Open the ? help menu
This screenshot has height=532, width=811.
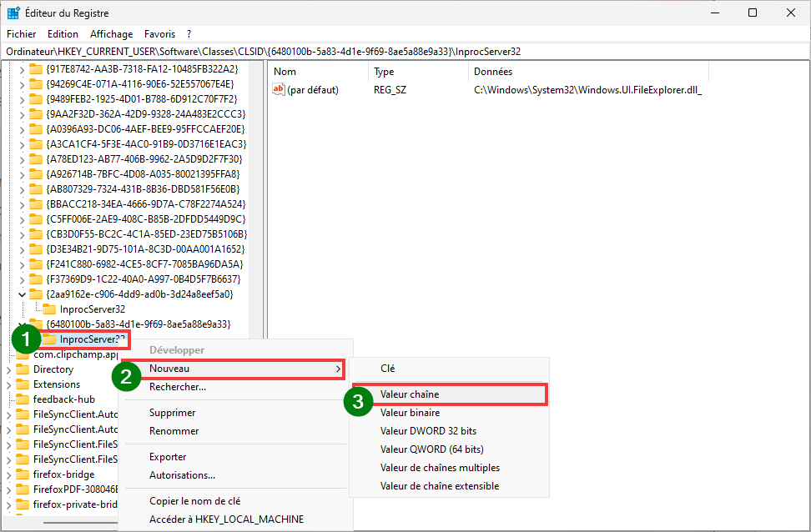[x=189, y=34]
